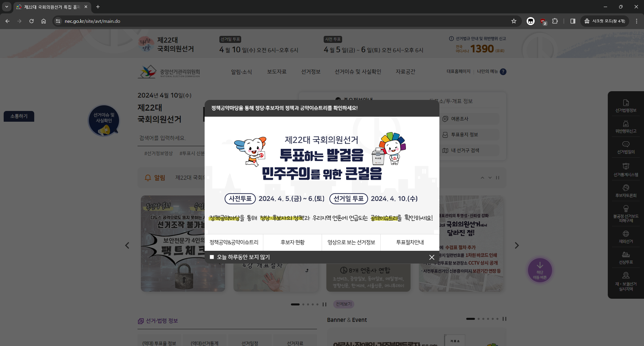Pause the card slider autoplay
Screen dimensions: 644x346
[x=324, y=304]
